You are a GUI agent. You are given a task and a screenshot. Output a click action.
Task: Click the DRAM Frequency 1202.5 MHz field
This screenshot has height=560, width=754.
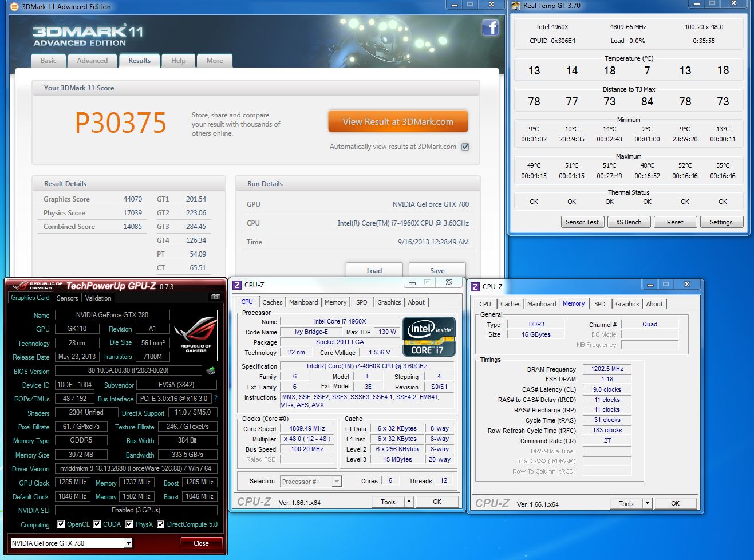607,369
